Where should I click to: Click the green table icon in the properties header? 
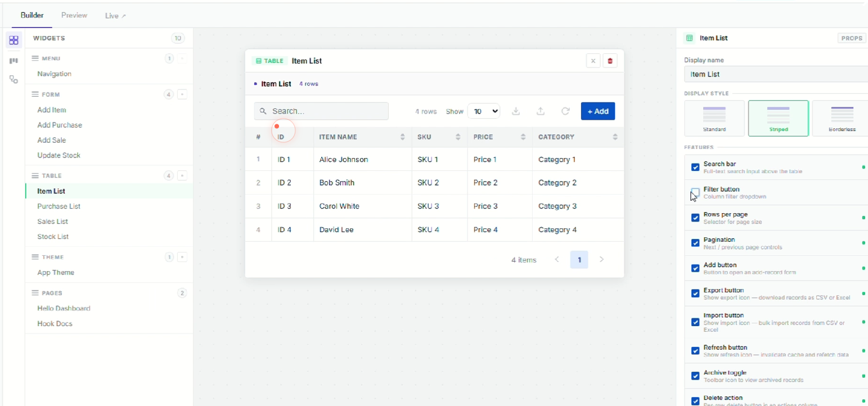click(689, 38)
